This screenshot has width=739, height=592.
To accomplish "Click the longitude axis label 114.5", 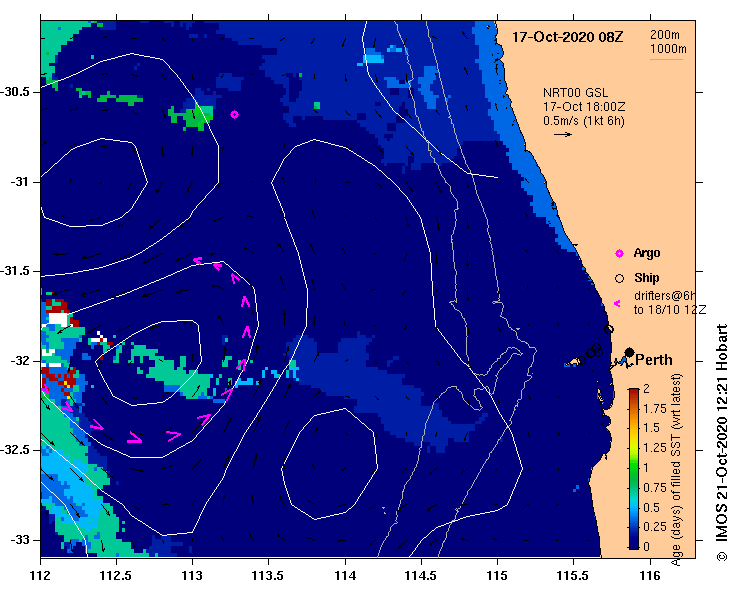I will click(421, 576).
